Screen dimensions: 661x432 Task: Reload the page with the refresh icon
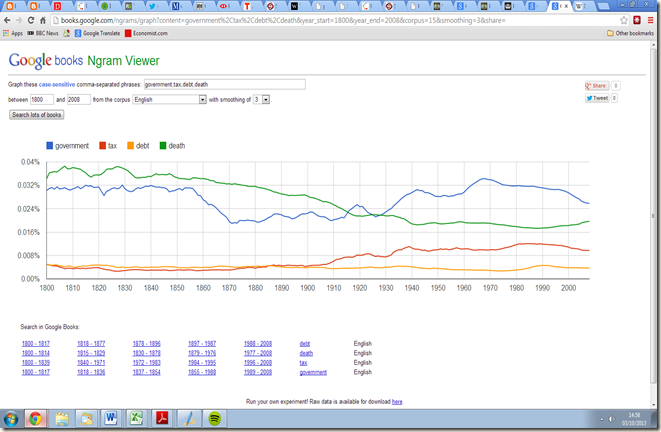pos(31,20)
